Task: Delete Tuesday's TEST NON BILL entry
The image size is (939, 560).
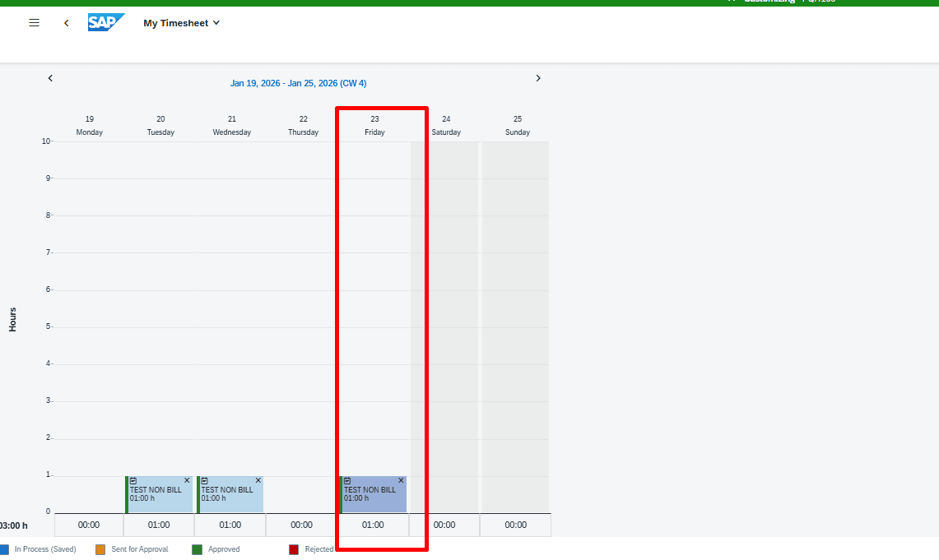Action: (x=187, y=480)
